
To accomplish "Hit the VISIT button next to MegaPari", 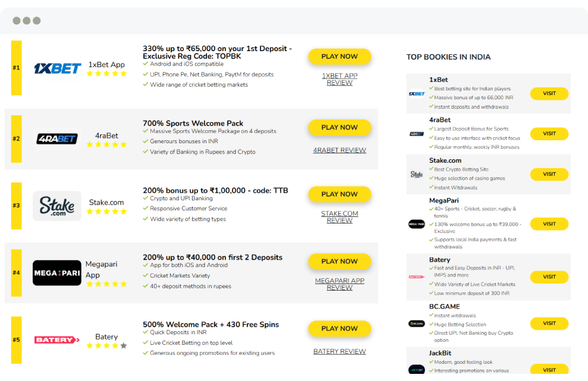I will [x=548, y=223].
